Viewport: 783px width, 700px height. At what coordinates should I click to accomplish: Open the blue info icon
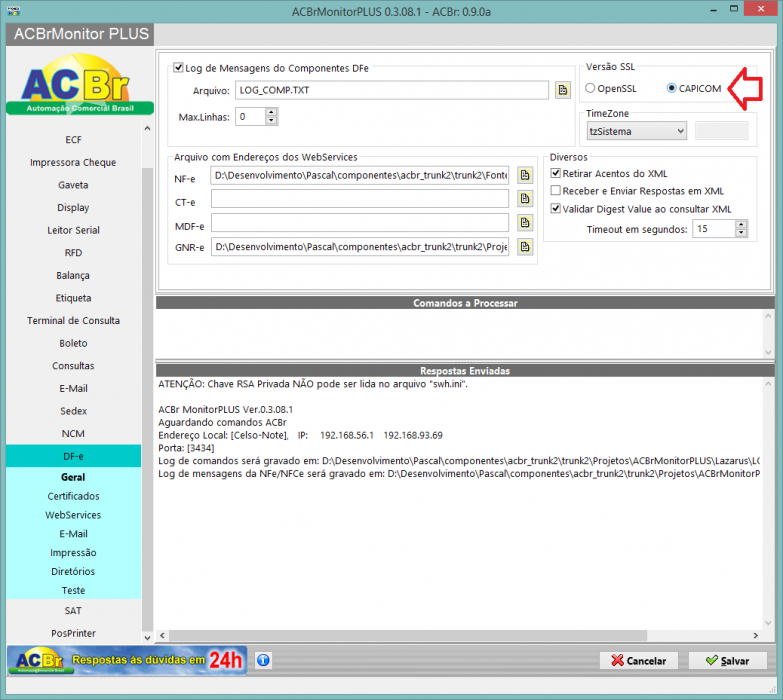(x=263, y=660)
